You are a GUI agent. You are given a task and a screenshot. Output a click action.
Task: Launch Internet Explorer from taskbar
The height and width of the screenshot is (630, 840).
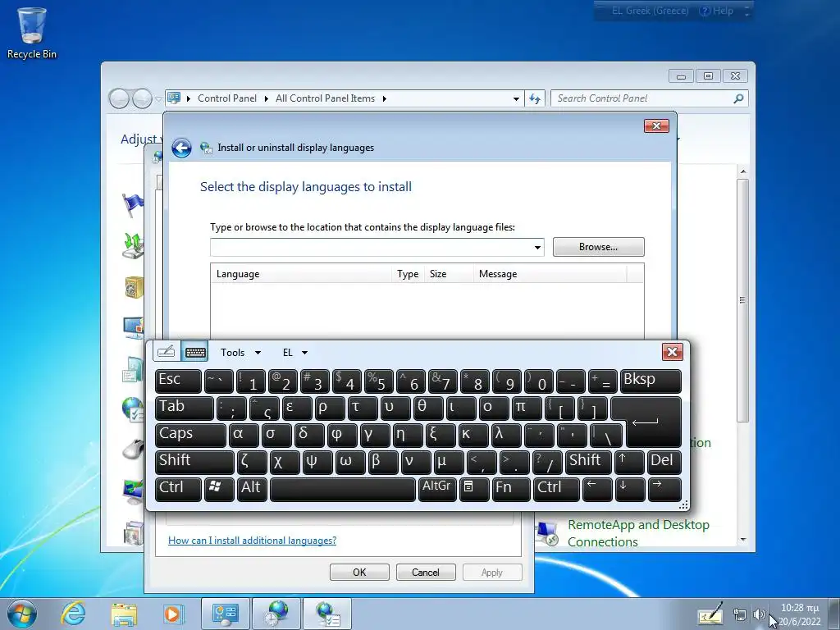(73, 614)
